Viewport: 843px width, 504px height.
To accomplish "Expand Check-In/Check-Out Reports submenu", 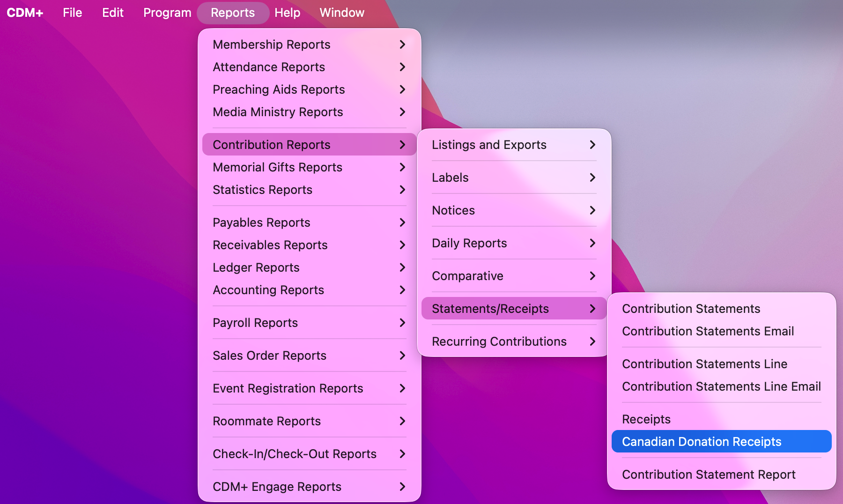I will pyautogui.click(x=309, y=454).
